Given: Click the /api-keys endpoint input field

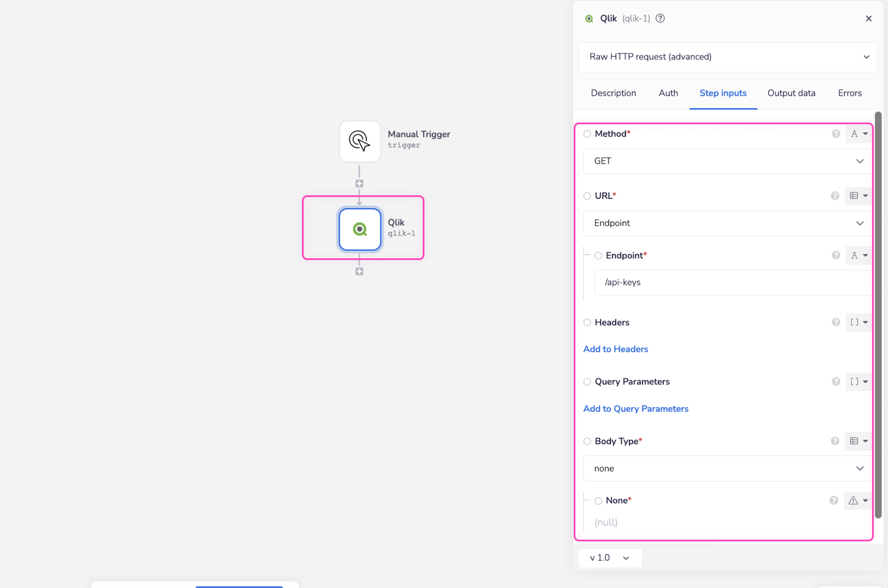Looking at the screenshot, I should click(x=733, y=283).
